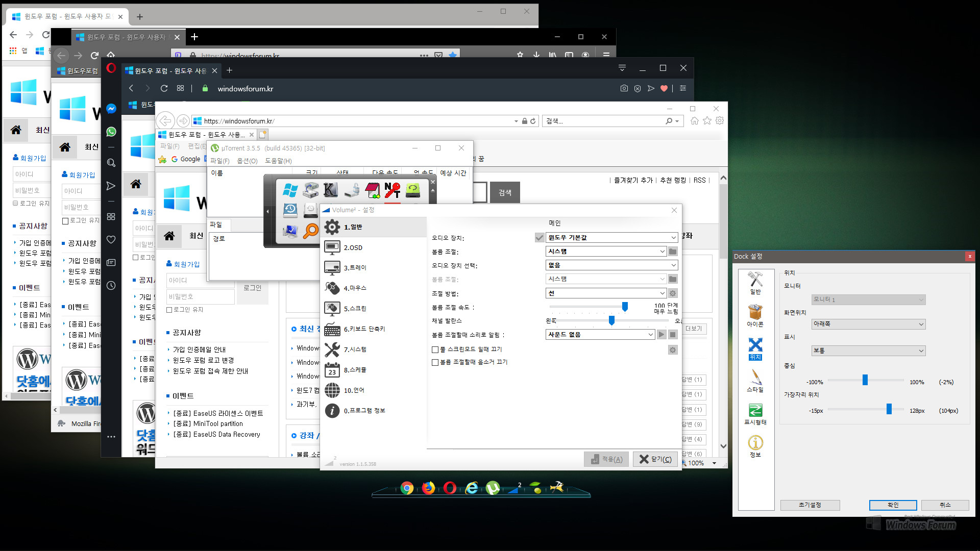Open 도움말(H) menu in uTorrent
This screenshot has height=551, width=980.
click(x=278, y=161)
